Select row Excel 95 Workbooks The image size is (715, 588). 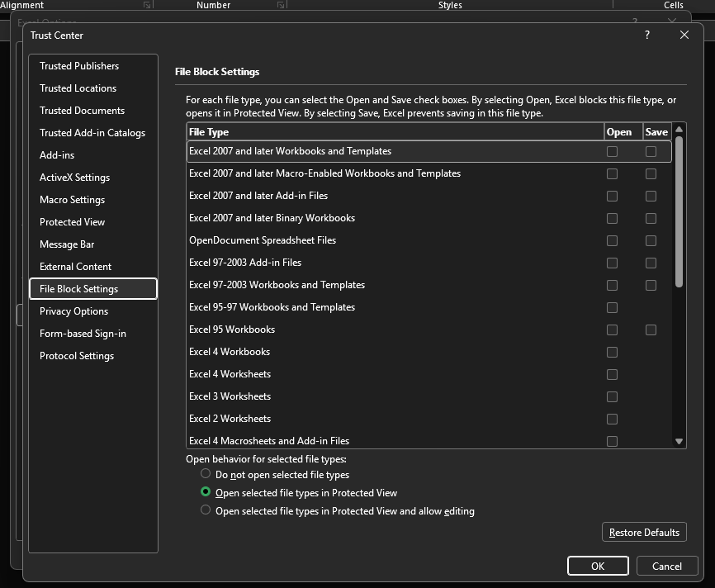click(x=429, y=330)
